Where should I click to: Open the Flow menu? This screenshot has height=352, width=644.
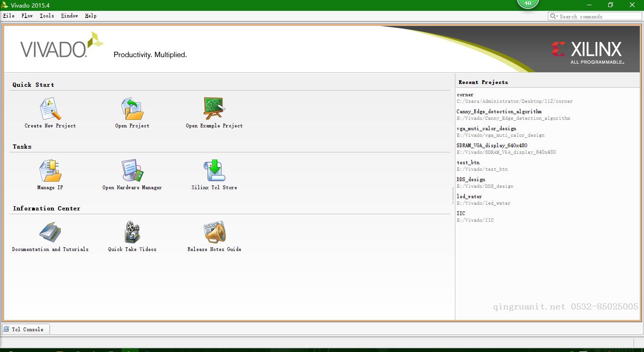[x=27, y=16]
